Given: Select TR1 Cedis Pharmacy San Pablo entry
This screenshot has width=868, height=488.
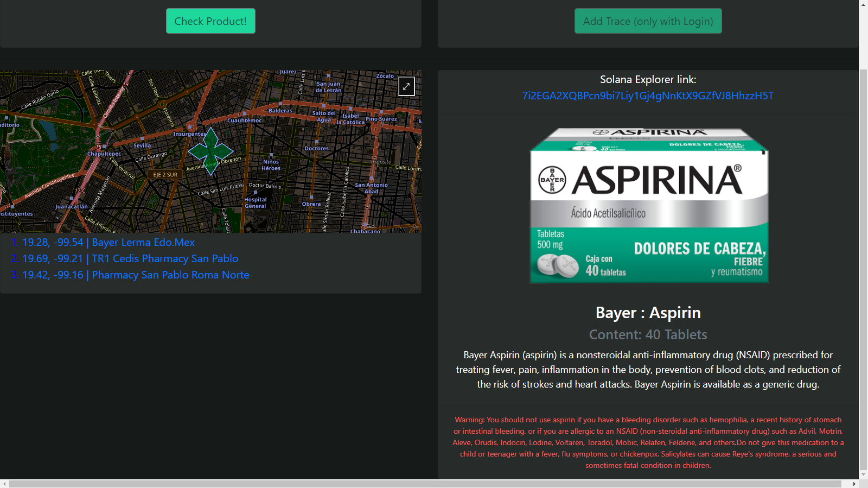Looking at the screenshot, I should [x=130, y=259].
